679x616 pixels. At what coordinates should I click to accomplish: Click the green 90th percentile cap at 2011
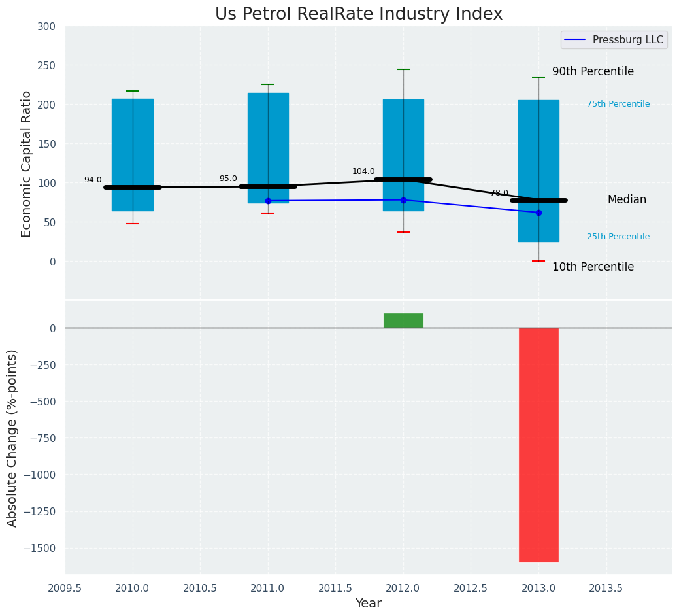[268, 84]
